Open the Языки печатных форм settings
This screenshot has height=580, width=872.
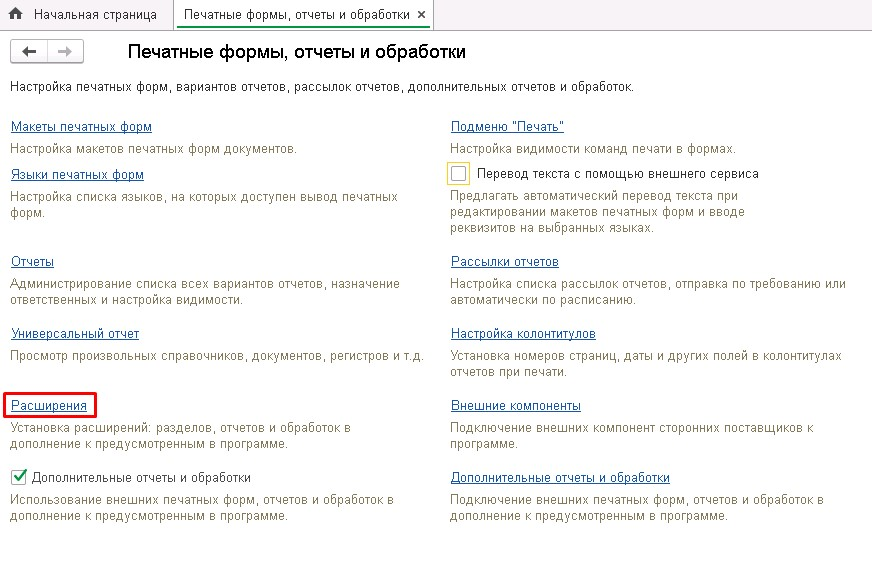(x=77, y=175)
